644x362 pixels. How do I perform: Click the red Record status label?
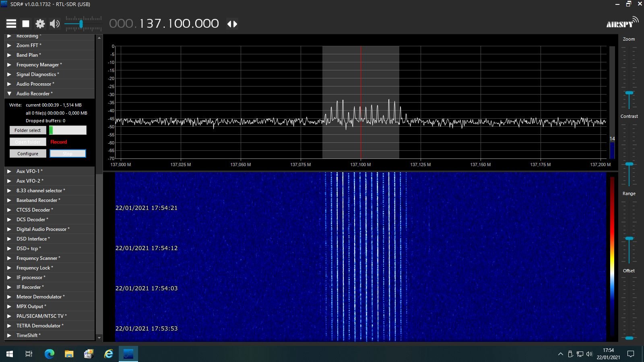[59, 142]
